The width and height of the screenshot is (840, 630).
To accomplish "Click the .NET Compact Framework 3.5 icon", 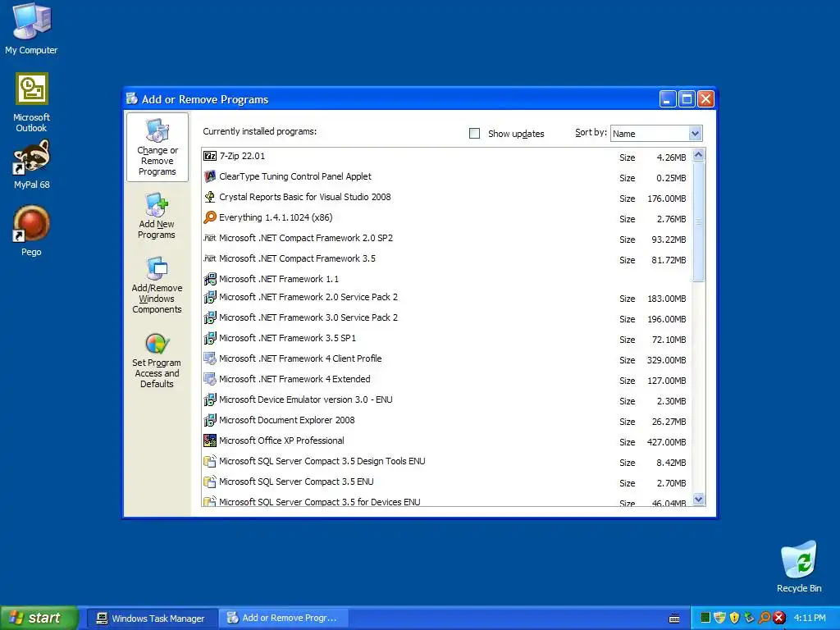I will [210, 258].
